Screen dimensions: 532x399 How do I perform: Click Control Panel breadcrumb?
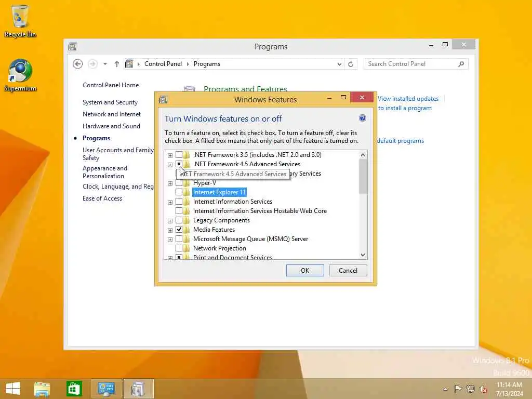(x=163, y=64)
